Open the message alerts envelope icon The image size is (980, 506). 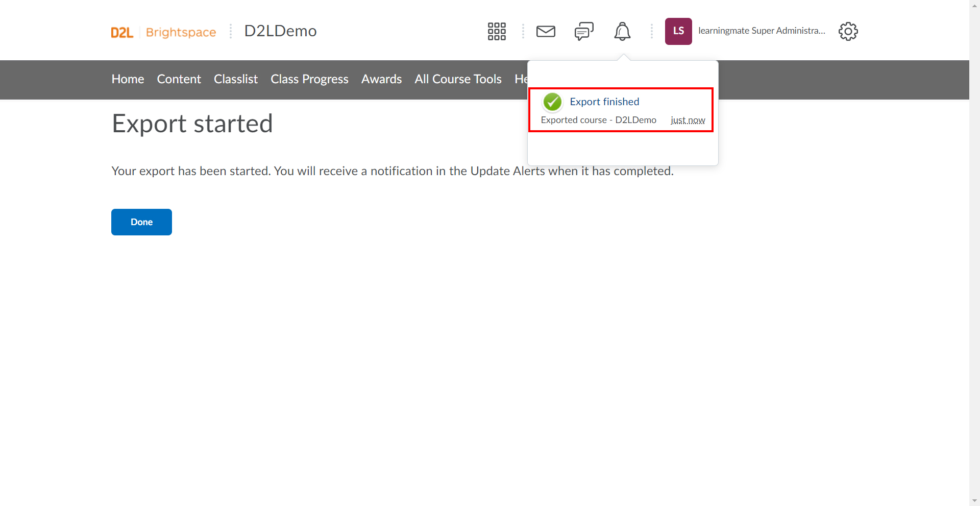click(546, 31)
